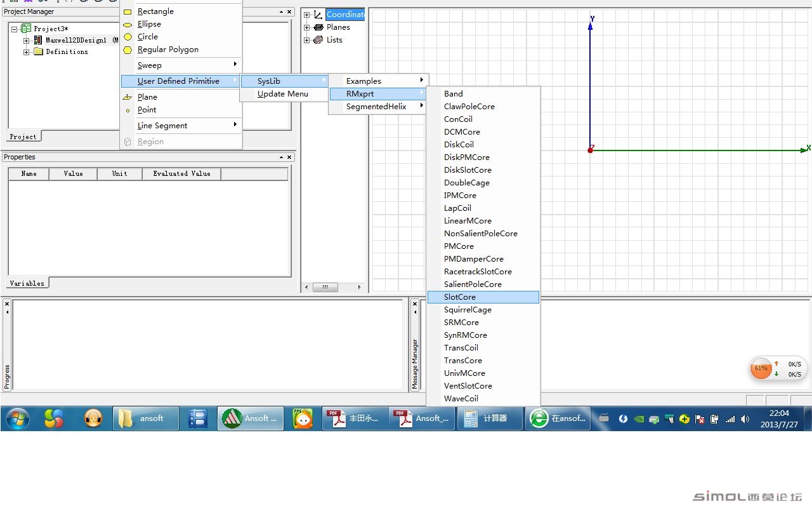Select NonSalientPoleCore primitive
The width and height of the screenshot is (812, 508).
pyautogui.click(x=483, y=234)
